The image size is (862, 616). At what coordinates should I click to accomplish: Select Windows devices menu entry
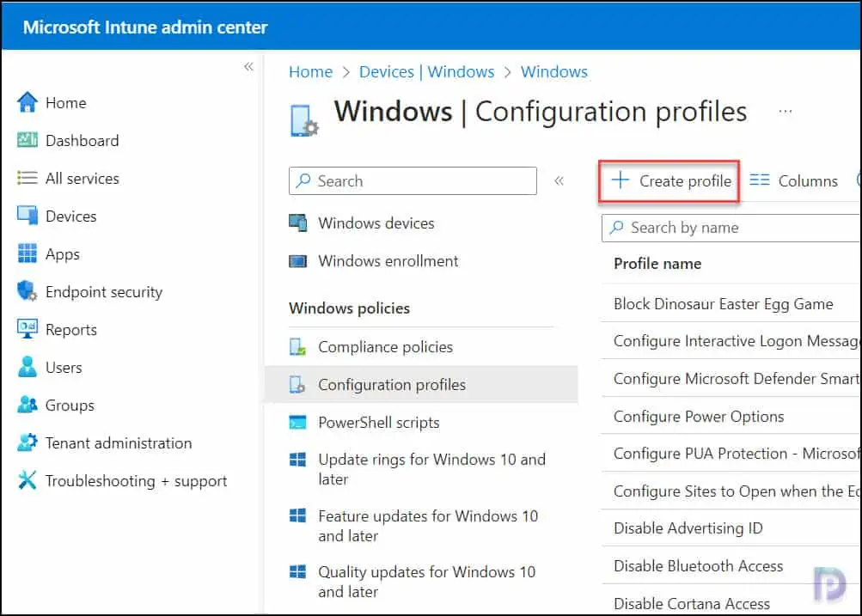click(x=376, y=223)
